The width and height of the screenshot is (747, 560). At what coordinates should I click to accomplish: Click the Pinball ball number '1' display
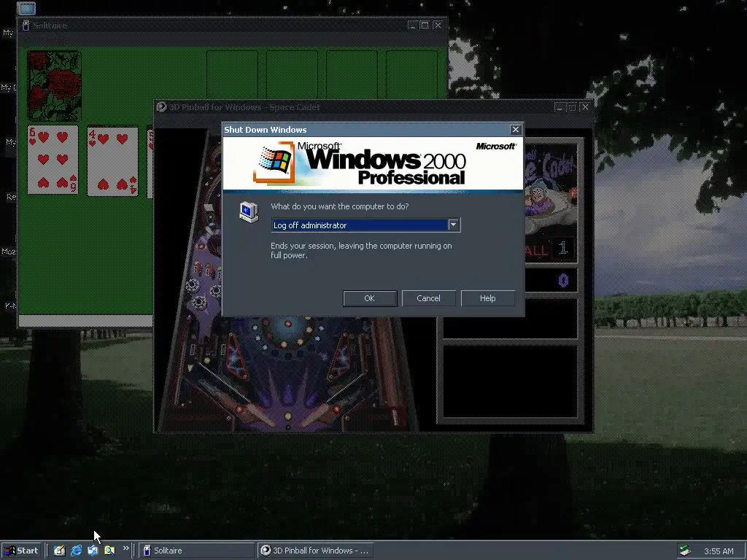[x=563, y=248]
